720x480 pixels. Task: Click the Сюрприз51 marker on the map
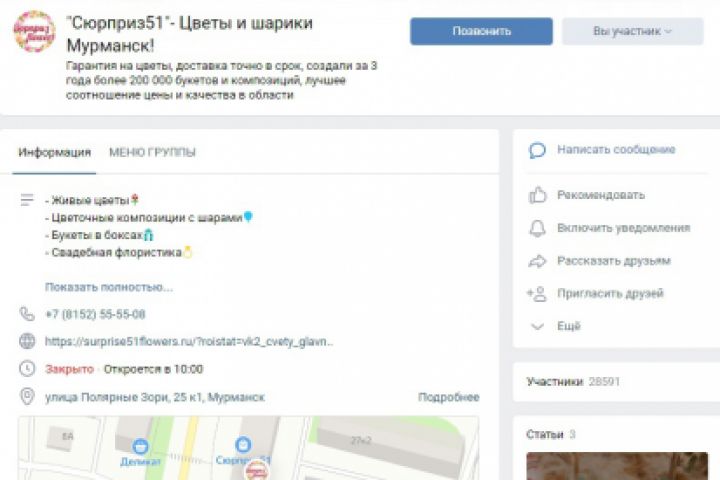point(243,446)
